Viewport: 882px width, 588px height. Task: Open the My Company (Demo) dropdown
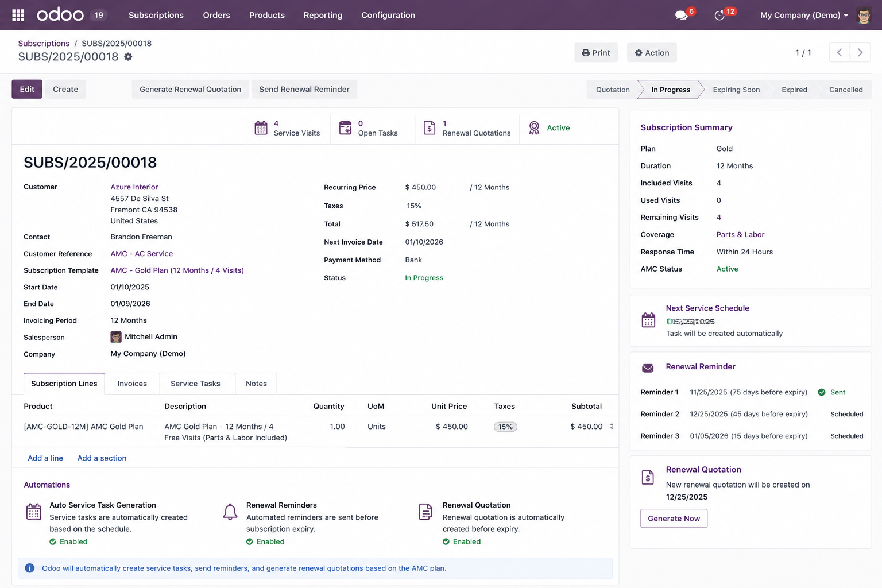click(x=804, y=15)
